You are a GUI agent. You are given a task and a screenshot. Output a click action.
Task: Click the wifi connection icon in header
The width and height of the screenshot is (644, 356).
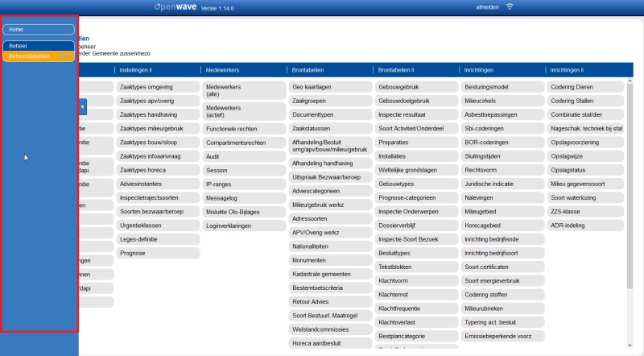point(510,6)
